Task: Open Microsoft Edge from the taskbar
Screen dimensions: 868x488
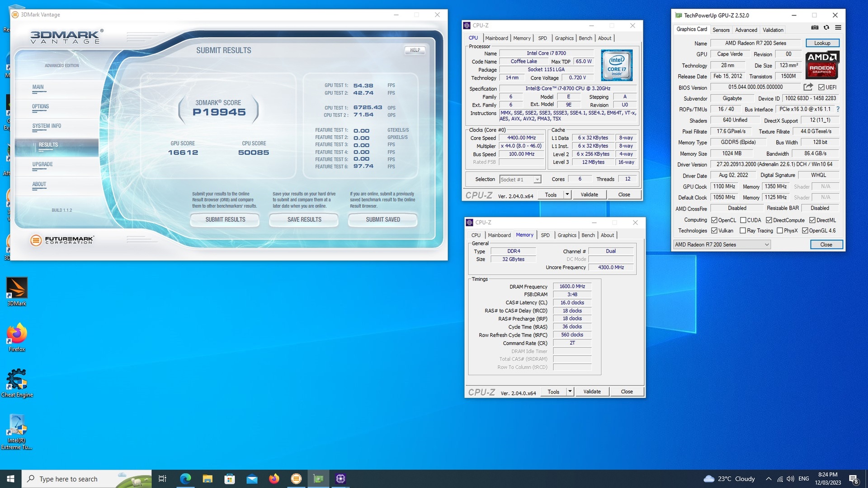Action: [x=185, y=479]
